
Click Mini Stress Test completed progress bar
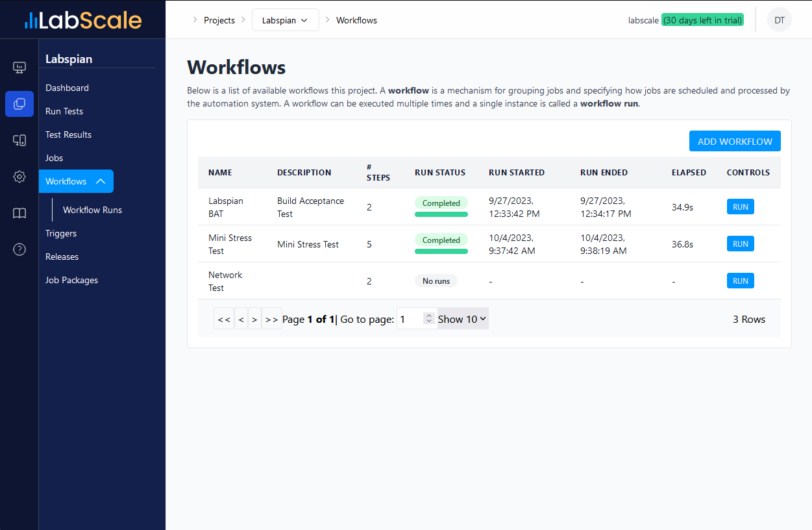pyautogui.click(x=441, y=251)
